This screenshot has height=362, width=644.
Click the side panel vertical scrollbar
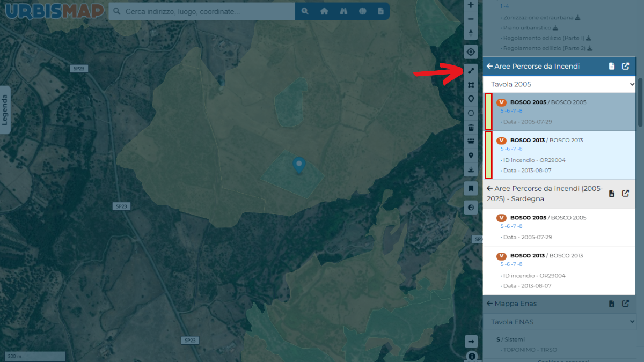(640, 103)
